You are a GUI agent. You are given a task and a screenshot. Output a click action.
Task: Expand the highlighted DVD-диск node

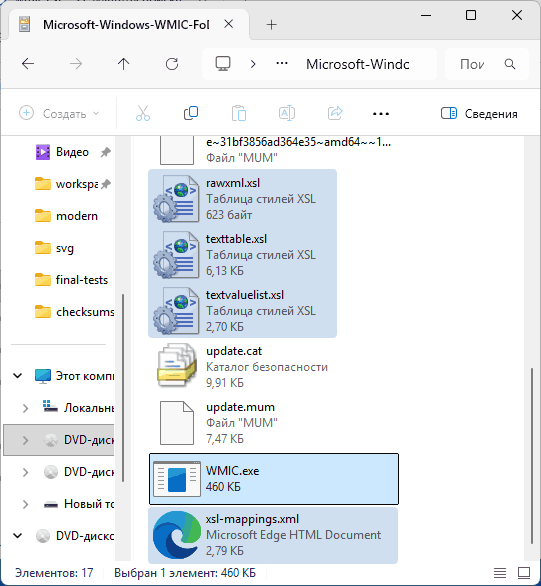click(x=25, y=440)
